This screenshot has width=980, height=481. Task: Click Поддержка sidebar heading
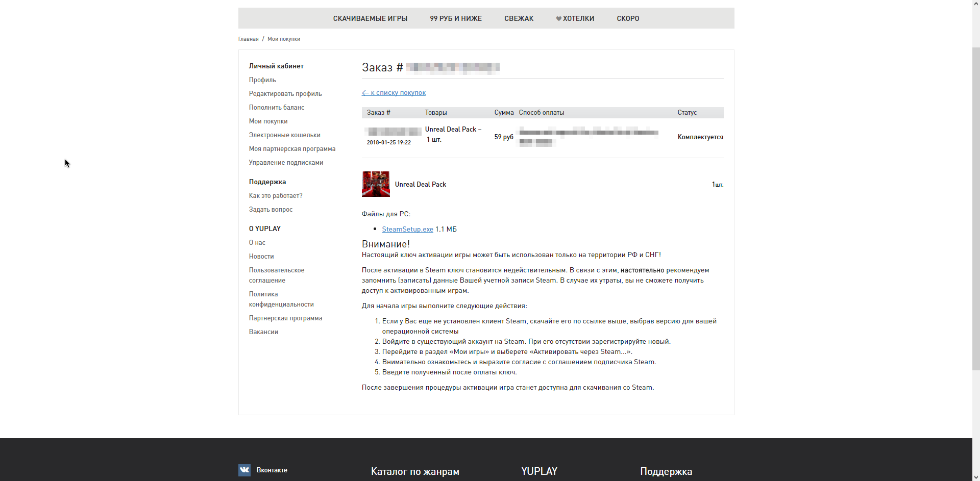click(267, 182)
